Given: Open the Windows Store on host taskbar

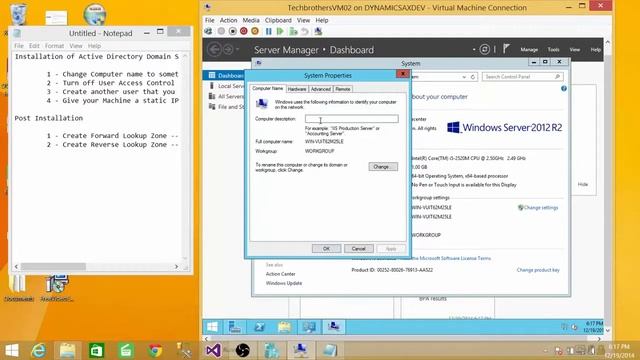Looking at the screenshot, I should (96, 350).
